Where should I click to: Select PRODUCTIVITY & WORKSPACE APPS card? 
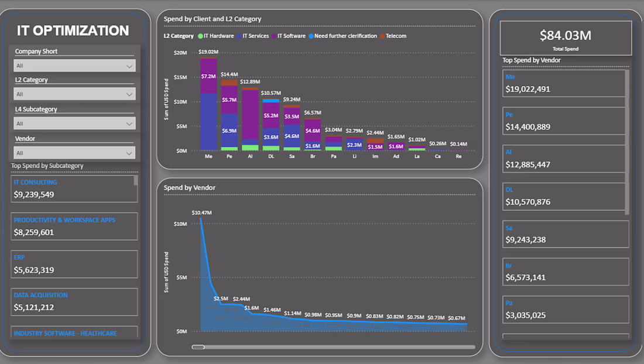[x=74, y=226]
